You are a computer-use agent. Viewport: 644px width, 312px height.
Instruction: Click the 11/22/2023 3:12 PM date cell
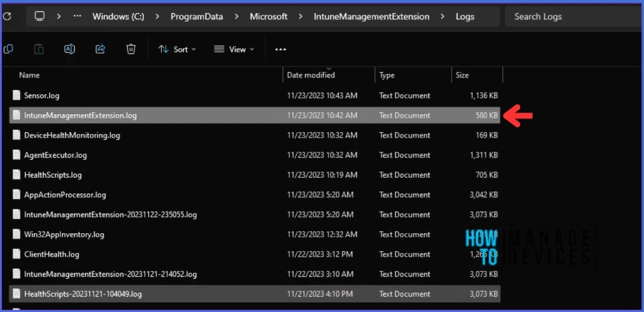(320, 255)
